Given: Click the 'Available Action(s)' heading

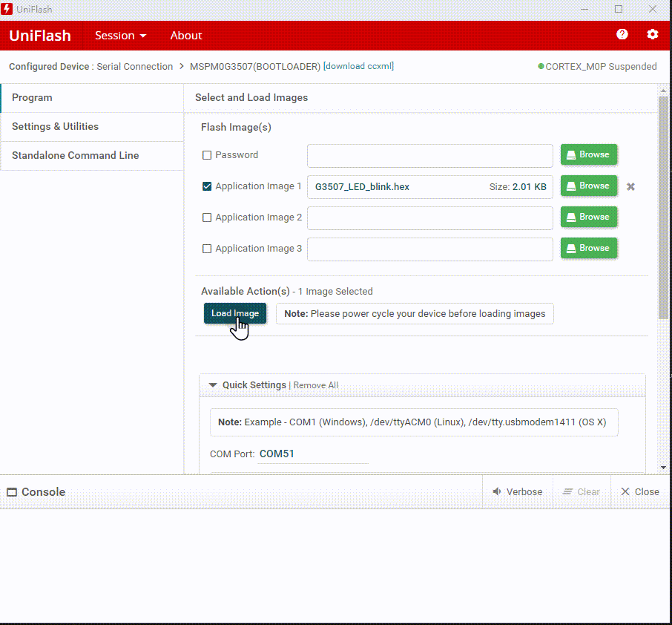Looking at the screenshot, I should click(246, 291).
